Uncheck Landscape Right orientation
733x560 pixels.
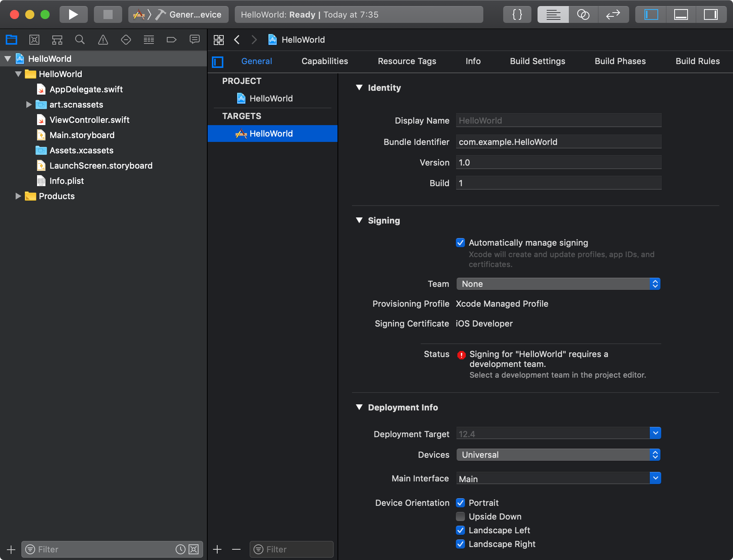click(460, 544)
